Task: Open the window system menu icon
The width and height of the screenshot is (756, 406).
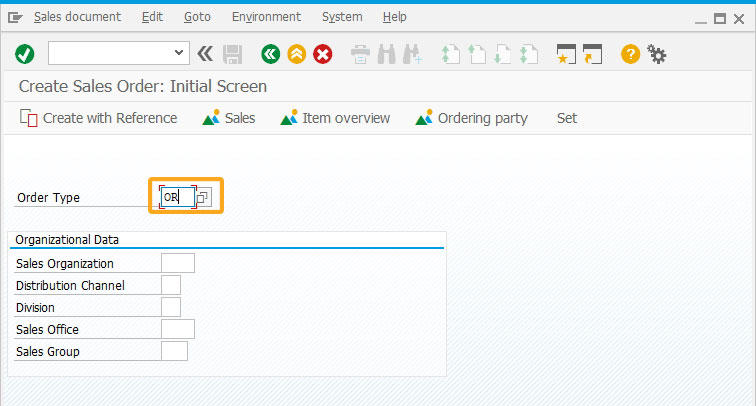Action: [15, 18]
